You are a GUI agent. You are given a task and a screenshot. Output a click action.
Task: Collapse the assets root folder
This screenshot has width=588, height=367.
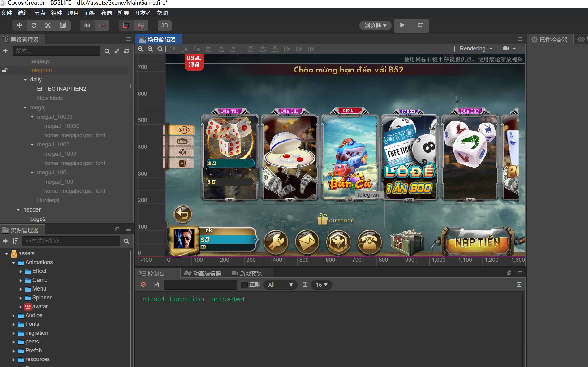tap(6, 254)
